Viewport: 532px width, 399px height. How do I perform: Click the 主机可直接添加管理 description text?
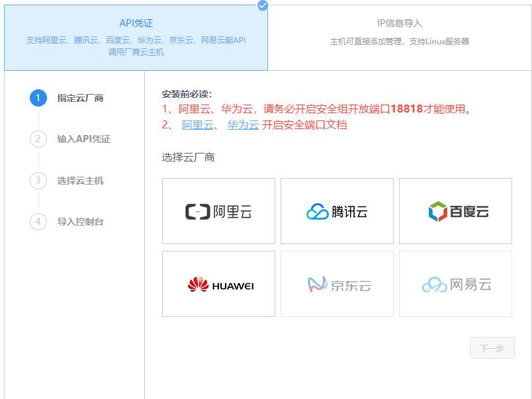(400, 42)
